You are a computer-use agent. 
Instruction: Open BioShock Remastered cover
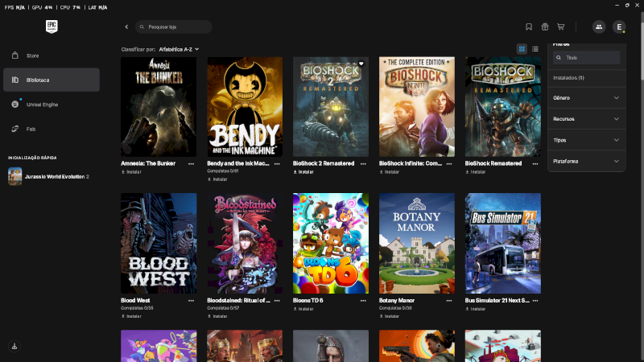click(502, 107)
